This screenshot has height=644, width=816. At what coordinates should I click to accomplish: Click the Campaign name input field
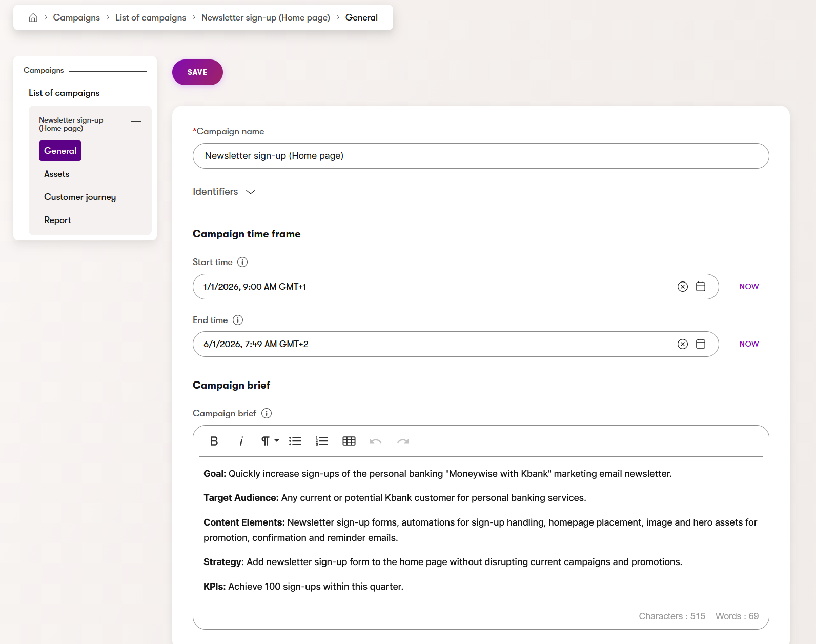pos(481,156)
